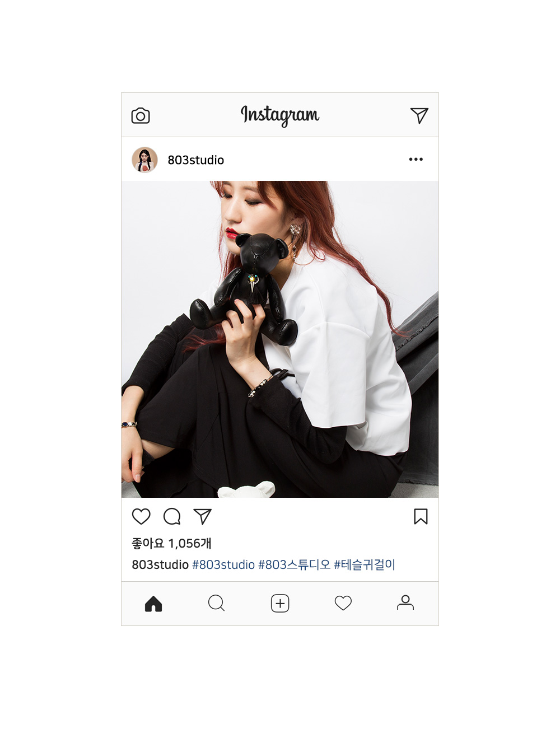560x738 pixels.
Task: Click the Instagram logo in header
Action: (x=280, y=115)
